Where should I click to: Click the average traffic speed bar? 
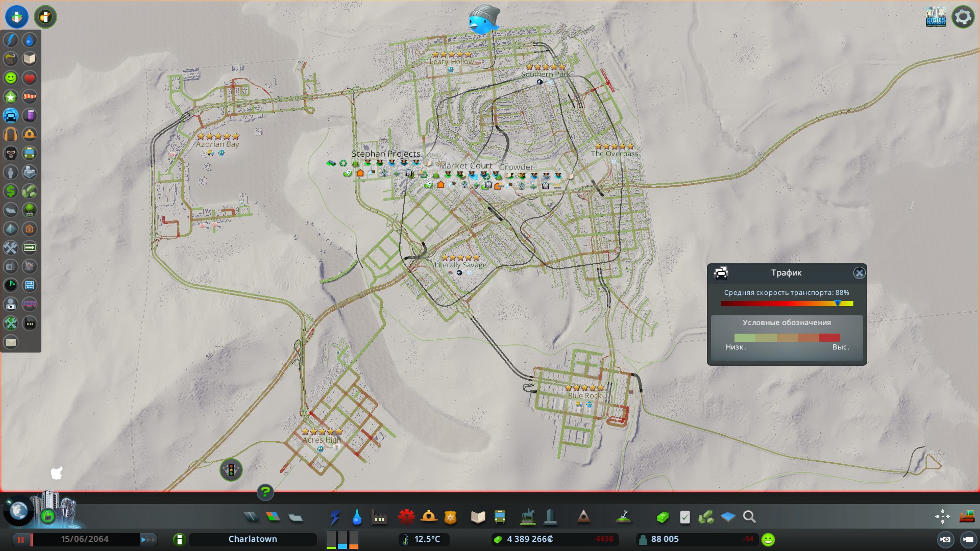pos(787,304)
